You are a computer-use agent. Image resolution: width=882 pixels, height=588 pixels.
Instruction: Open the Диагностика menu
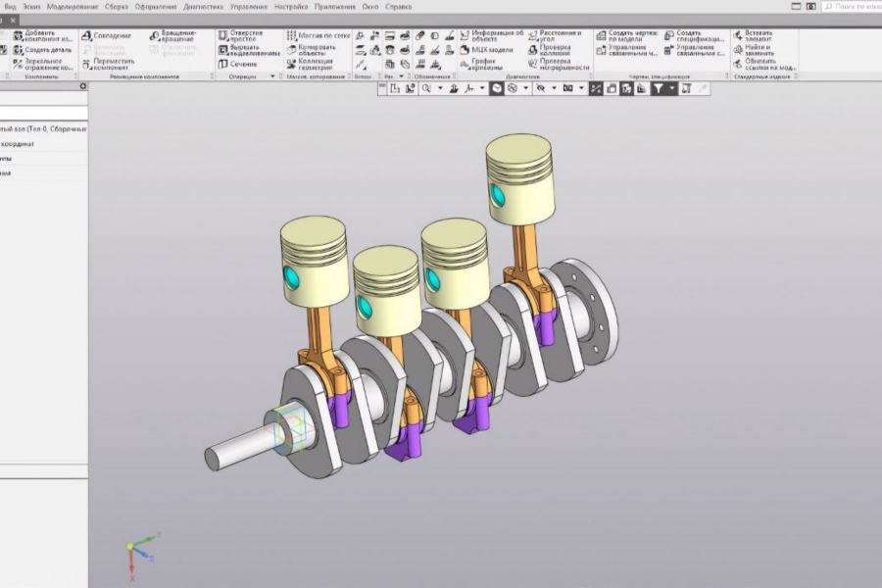[x=203, y=7]
